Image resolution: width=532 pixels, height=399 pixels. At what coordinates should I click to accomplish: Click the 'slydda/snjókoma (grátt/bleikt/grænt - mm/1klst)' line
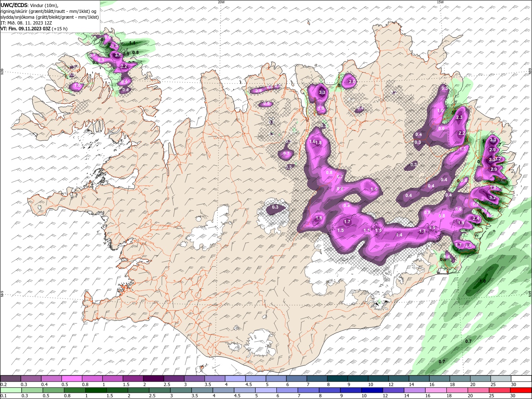click(x=50, y=17)
